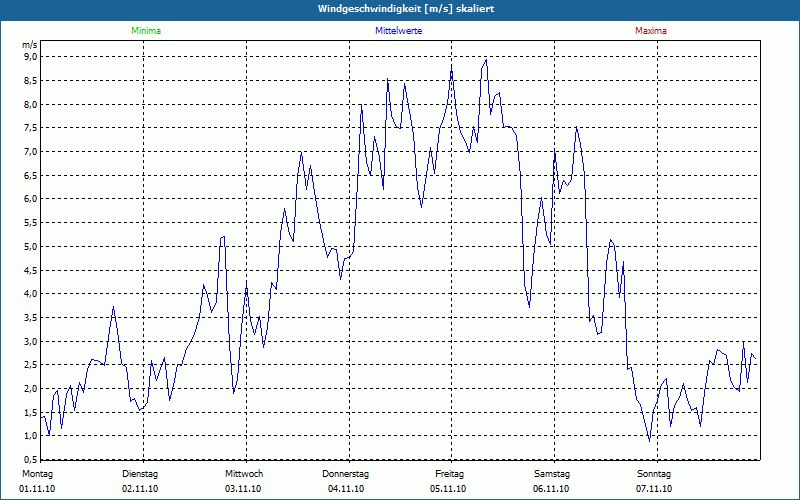Click the 6,0 y-axis value

click(31, 199)
